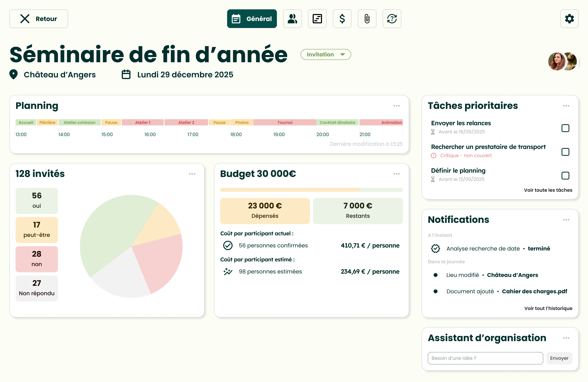Open the participants panel icon
This screenshot has height=382, width=588.
pyautogui.click(x=293, y=19)
